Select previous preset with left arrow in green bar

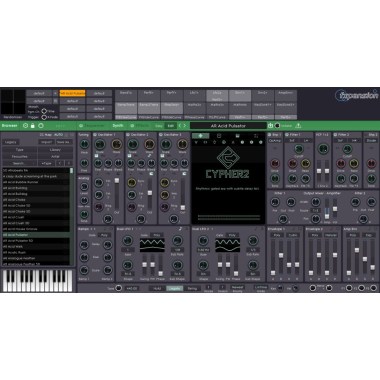(x=179, y=126)
